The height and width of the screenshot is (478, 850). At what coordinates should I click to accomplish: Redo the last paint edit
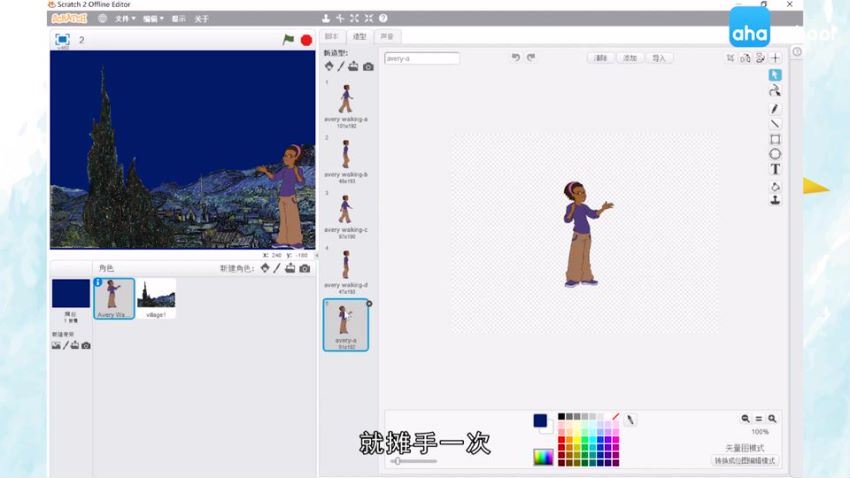coord(531,57)
